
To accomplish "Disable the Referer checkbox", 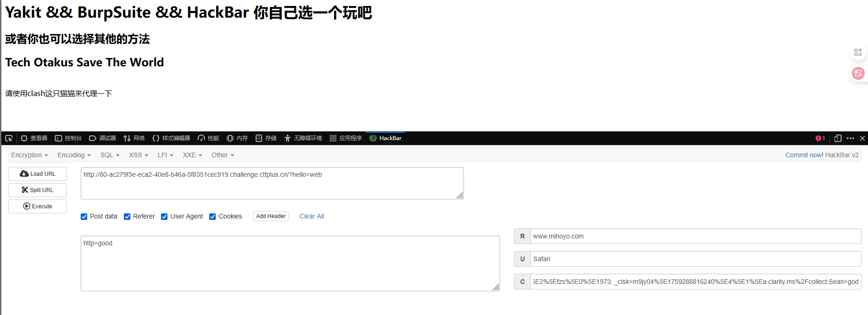I will 127,217.
